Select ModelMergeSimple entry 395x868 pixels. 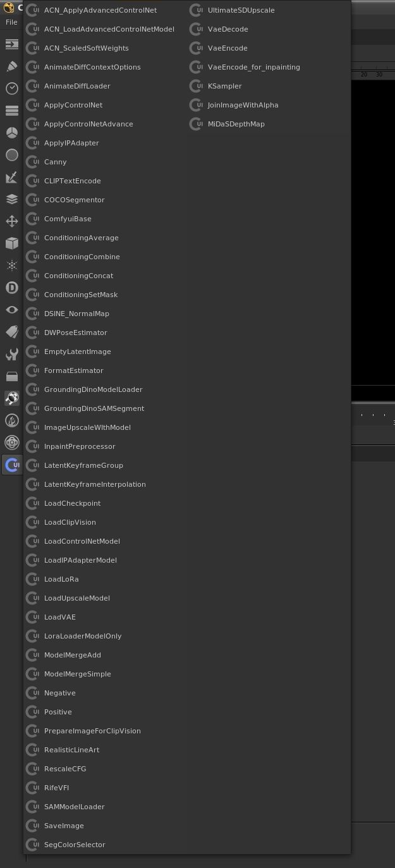pyautogui.click(x=77, y=674)
